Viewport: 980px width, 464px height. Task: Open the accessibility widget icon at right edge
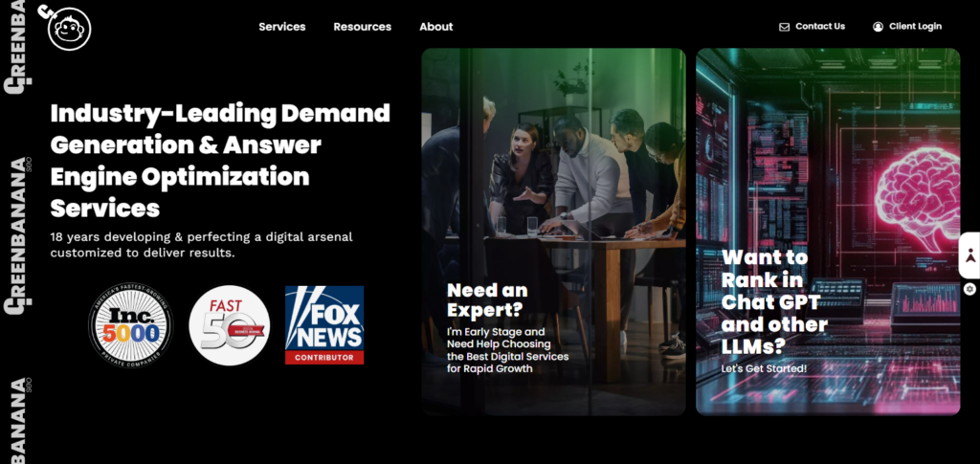click(x=970, y=254)
